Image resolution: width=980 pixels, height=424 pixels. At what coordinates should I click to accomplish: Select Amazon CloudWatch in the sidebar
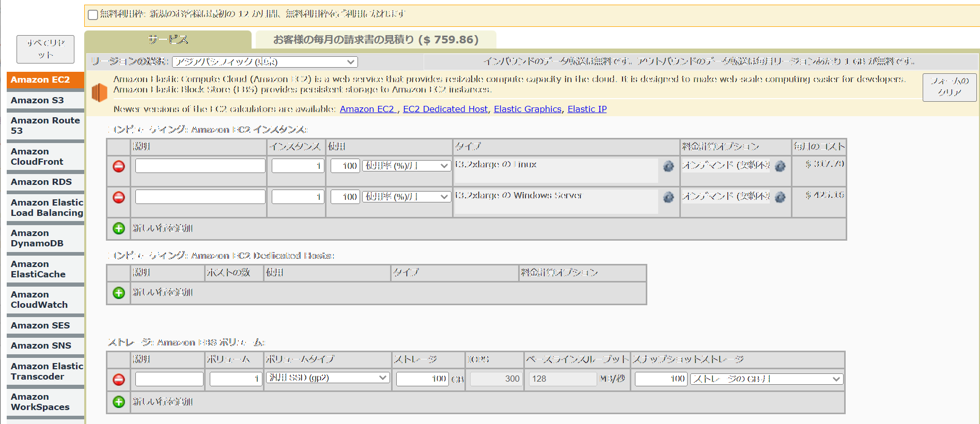[45, 300]
